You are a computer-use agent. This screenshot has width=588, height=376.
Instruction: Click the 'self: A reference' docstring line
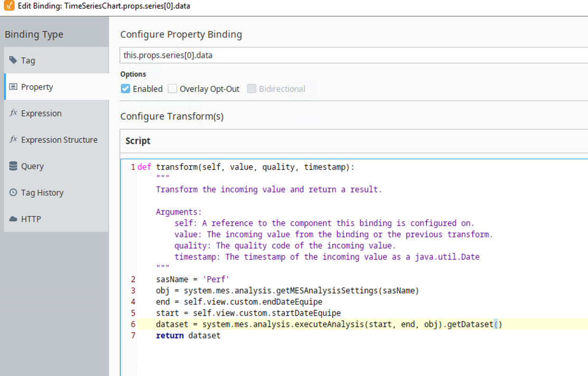point(324,223)
